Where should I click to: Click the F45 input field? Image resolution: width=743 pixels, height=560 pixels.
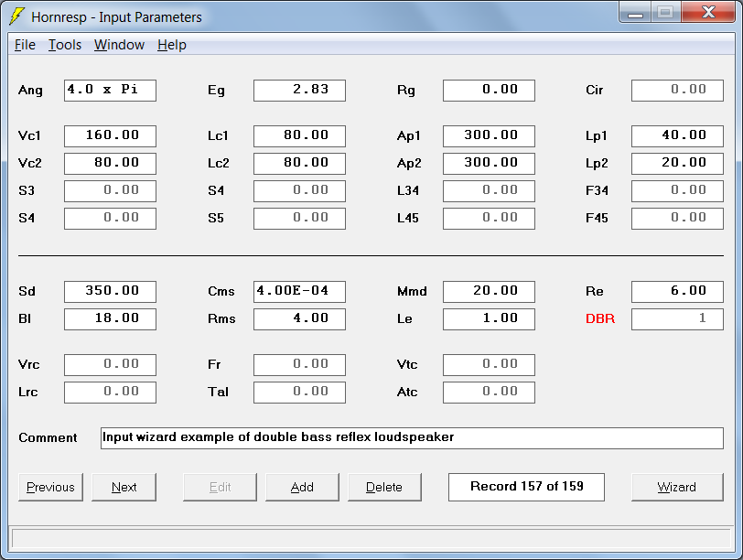678,219
